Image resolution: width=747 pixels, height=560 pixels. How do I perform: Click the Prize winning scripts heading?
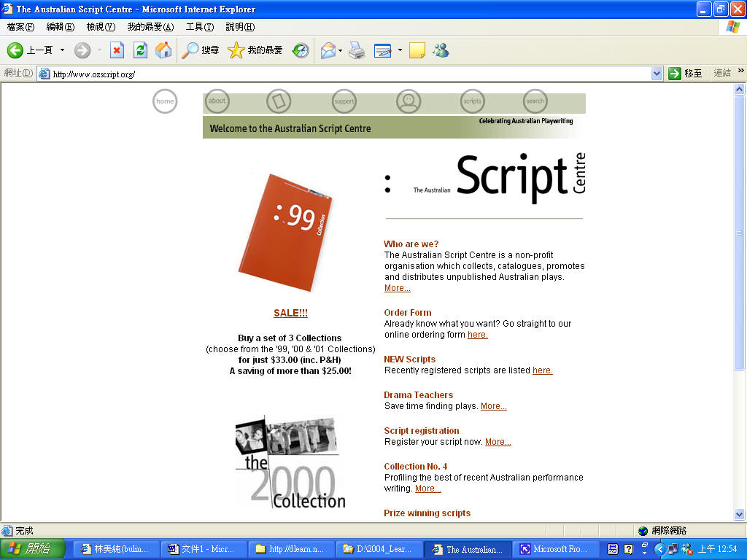click(427, 513)
